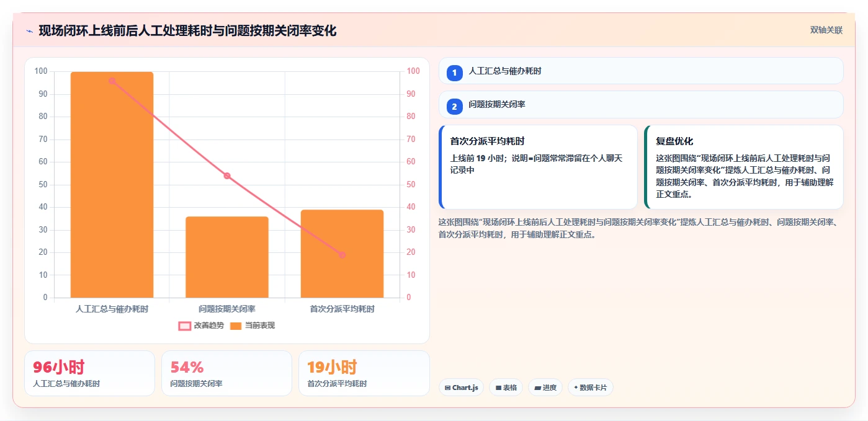The image size is (868, 421).
Task: Click the Chart.js chip icon
Action: (x=447, y=388)
